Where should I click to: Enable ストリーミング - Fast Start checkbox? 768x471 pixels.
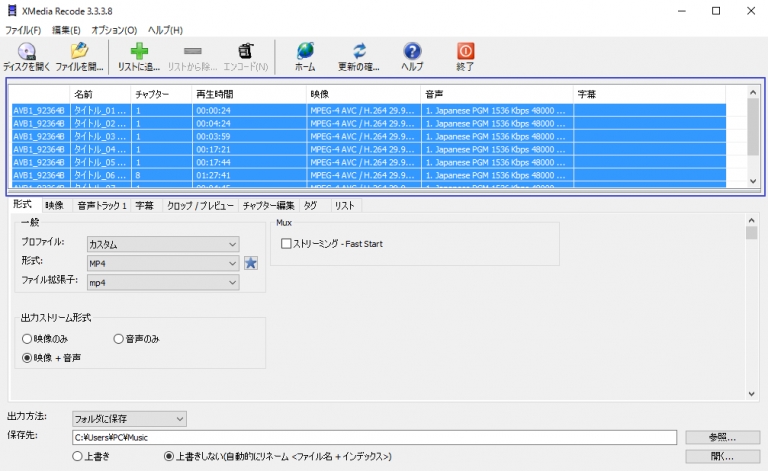click(x=286, y=243)
